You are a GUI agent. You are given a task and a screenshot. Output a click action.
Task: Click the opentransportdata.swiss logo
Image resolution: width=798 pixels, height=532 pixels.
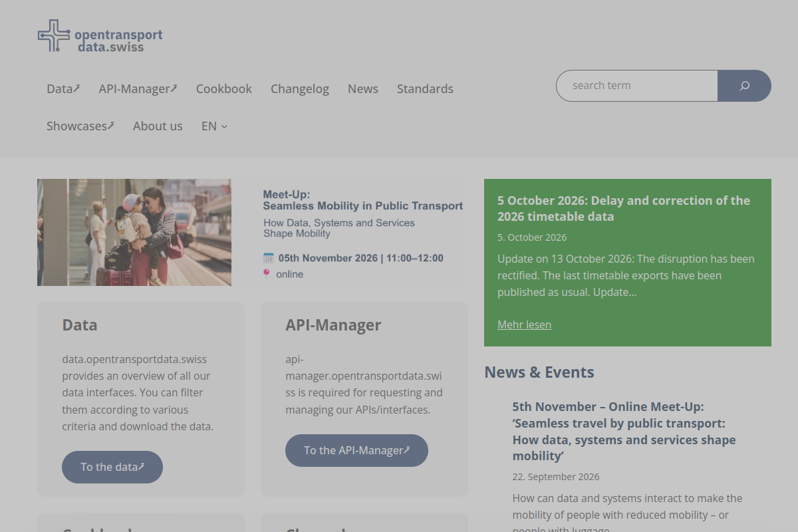(100, 36)
